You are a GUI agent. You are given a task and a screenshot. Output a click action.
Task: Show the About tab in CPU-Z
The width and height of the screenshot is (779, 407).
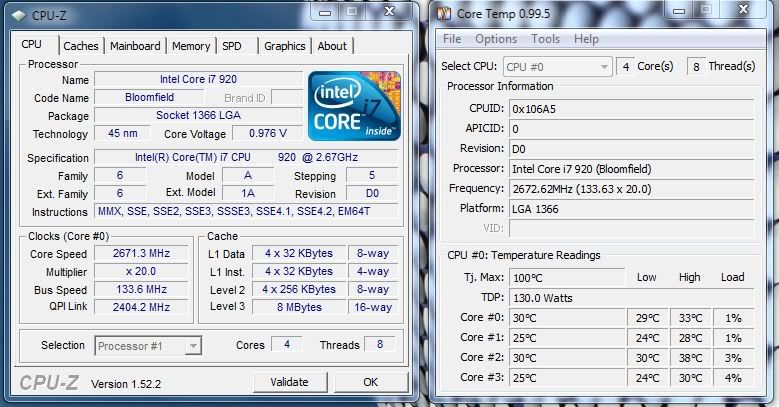(x=332, y=46)
